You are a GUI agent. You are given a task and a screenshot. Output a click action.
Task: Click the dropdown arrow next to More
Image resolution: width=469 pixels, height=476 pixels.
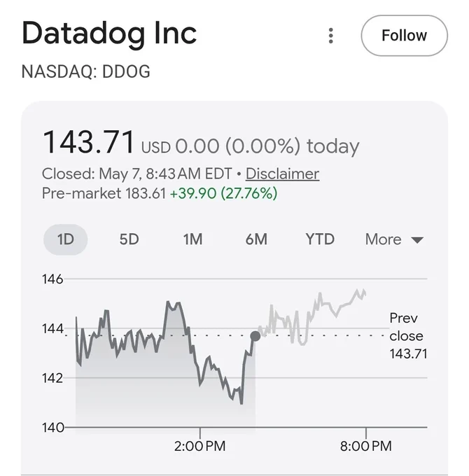click(417, 240)
